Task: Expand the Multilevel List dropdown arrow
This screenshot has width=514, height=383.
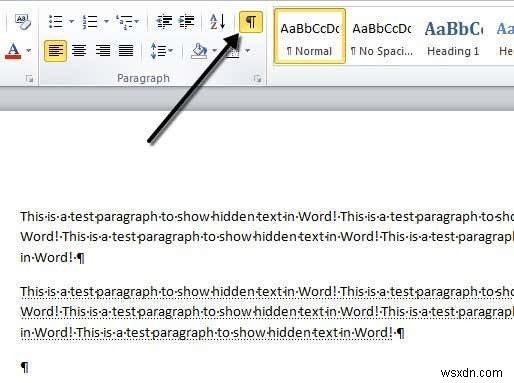Action: 137,22
